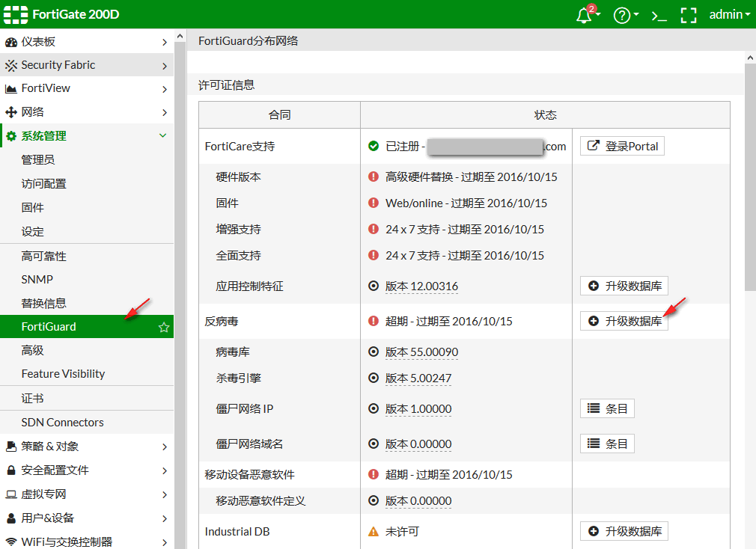Expand the 仪表板 menu chevron

(165, 43)
